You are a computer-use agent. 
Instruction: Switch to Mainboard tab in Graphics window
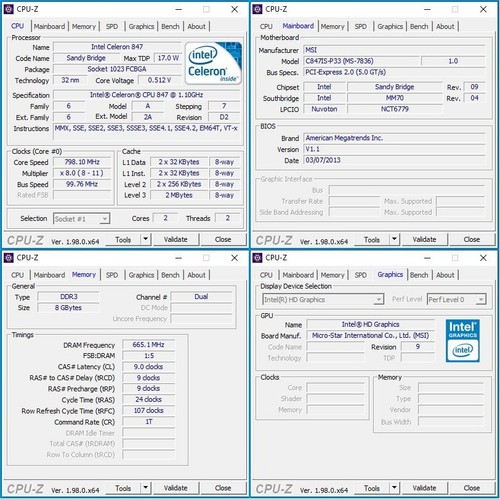coord(298,275)
